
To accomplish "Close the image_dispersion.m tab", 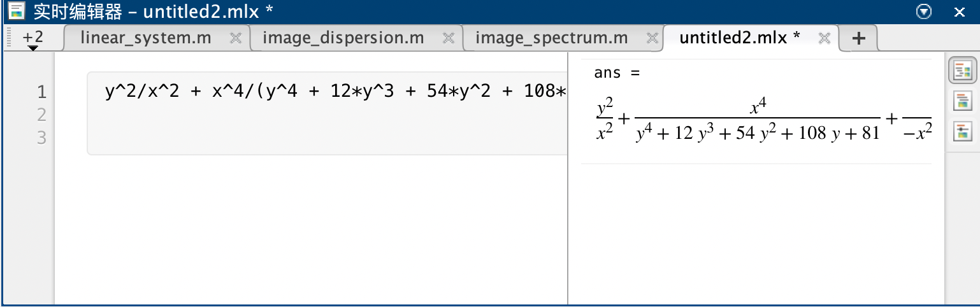I will (x=449, y=38).
